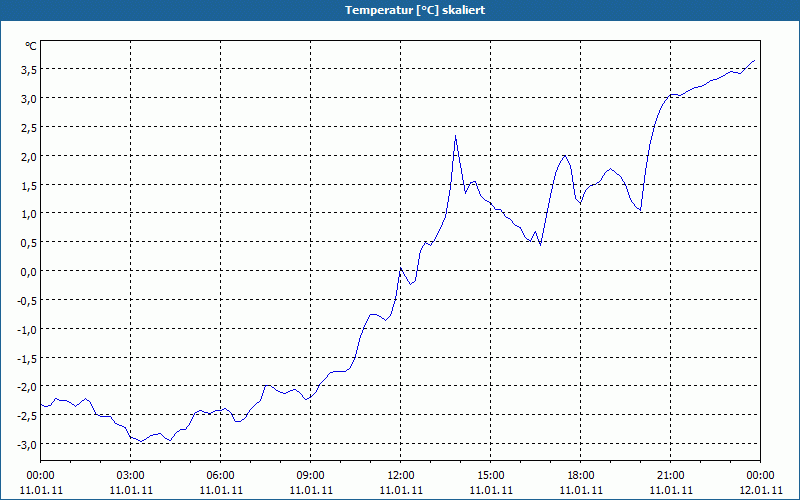Click the 03:00 time axis label
The image size is (800, 500).
click(x=130, y=475)
